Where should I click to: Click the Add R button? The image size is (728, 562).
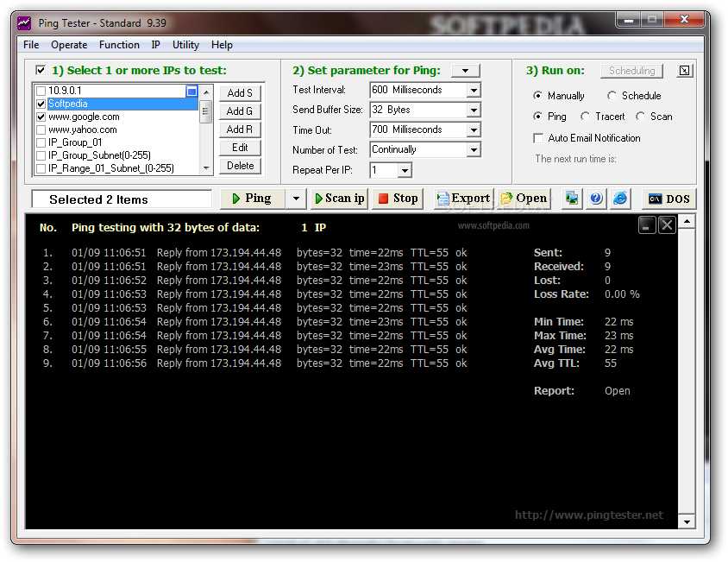[240, 129]
